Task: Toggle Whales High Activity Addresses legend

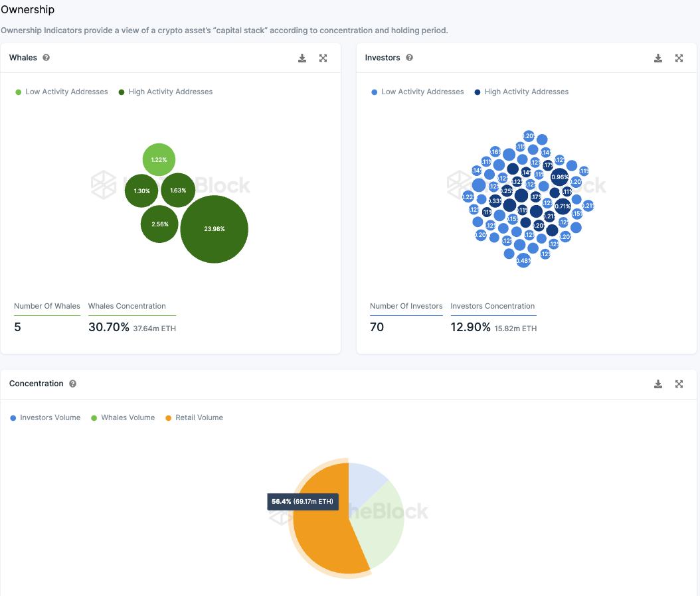Action: pos(165,92)
